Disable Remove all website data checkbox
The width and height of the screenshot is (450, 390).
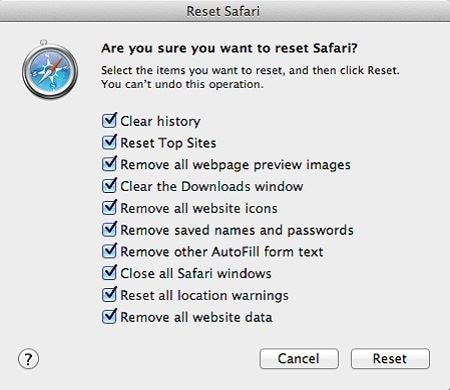(109, 317)
